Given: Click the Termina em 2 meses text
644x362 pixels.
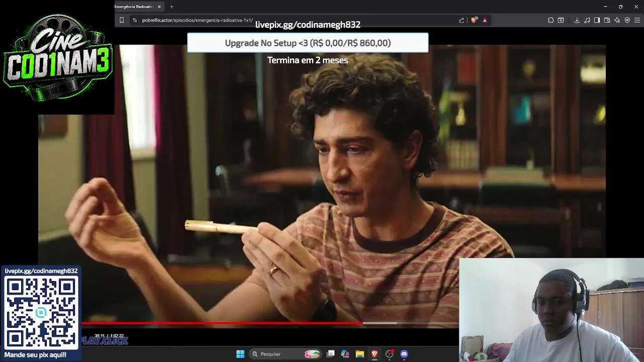Looking at the screenshot, I should point(308,60).
